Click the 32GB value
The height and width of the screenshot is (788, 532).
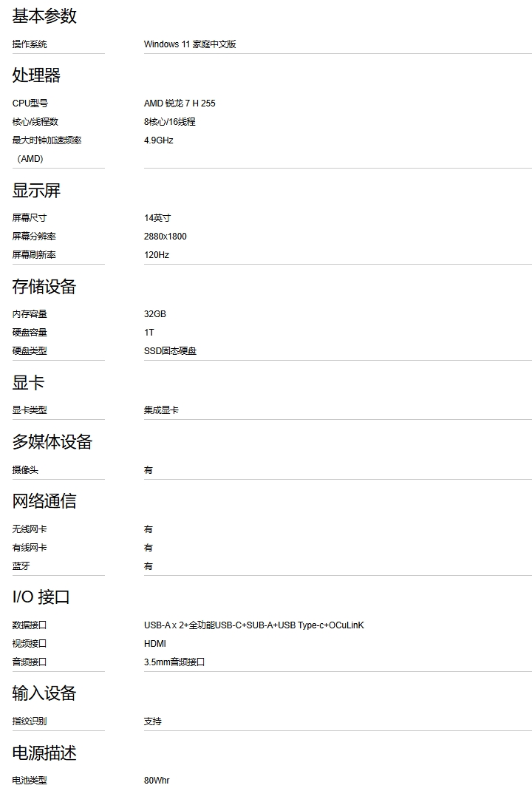[154, 314]
